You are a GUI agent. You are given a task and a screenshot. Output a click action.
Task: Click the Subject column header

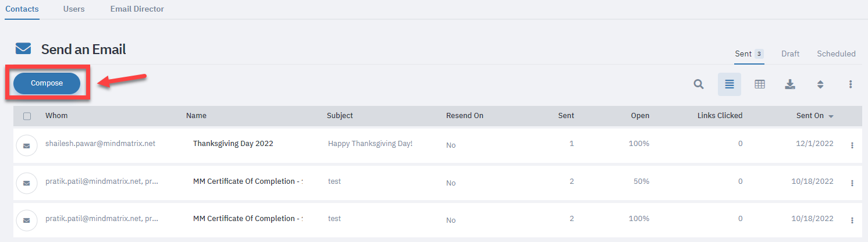point(340,116)
